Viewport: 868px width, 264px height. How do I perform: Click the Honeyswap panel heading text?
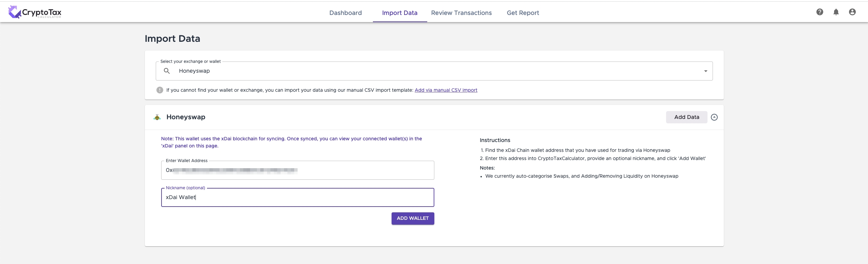(x=186, y=117)
